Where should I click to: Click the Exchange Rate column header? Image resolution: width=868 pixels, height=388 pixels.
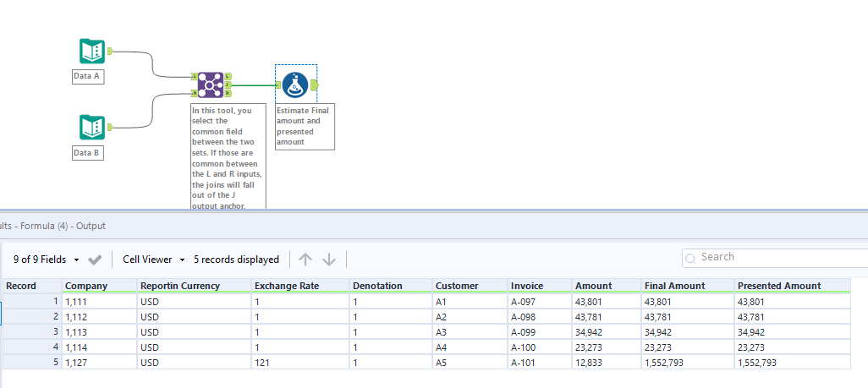(286, 286)
